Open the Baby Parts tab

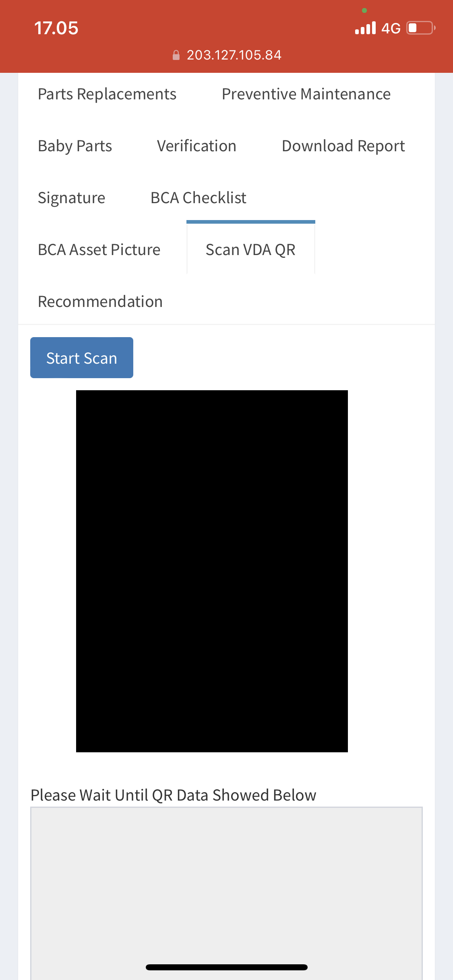[x=75, y=146]
